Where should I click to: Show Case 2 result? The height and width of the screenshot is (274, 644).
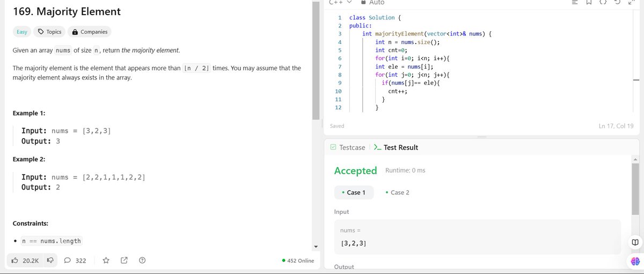(x=397, y=192)
